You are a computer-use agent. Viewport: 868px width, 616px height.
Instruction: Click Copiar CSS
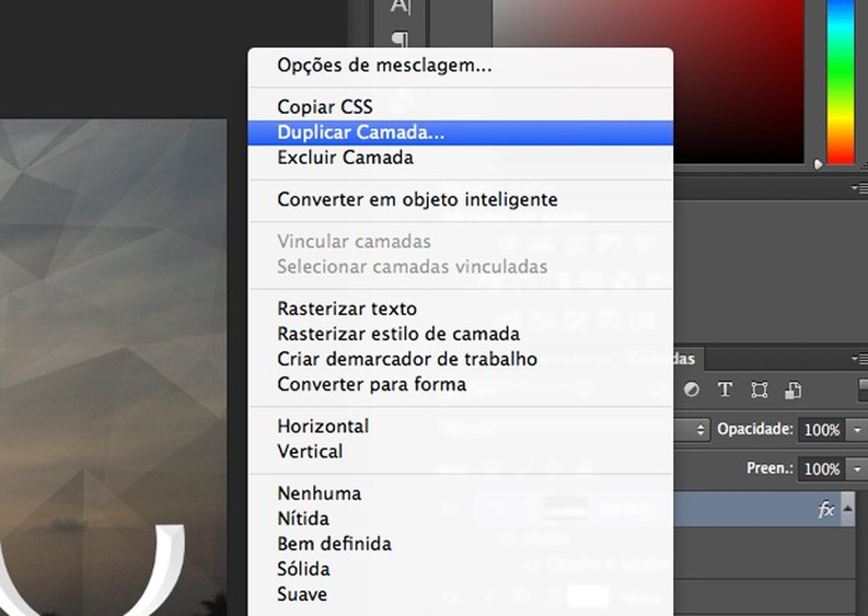coord(325,106)
